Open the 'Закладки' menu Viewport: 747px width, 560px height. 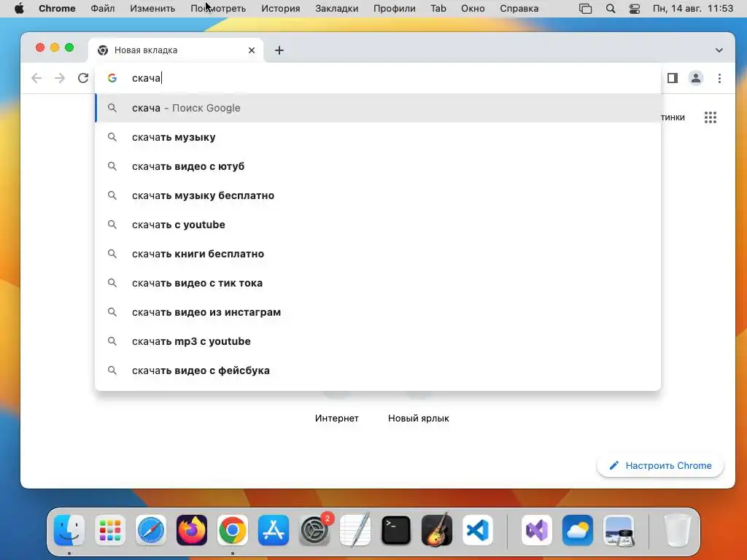point(337,9)
